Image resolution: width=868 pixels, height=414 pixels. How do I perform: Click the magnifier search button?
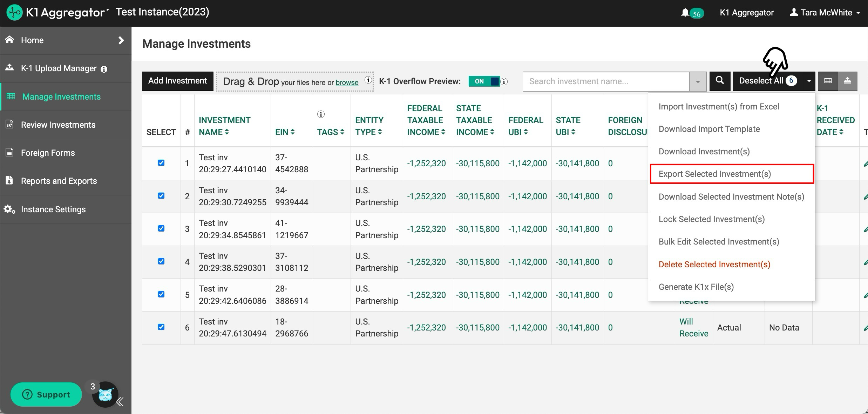click(x=720, y=81)
